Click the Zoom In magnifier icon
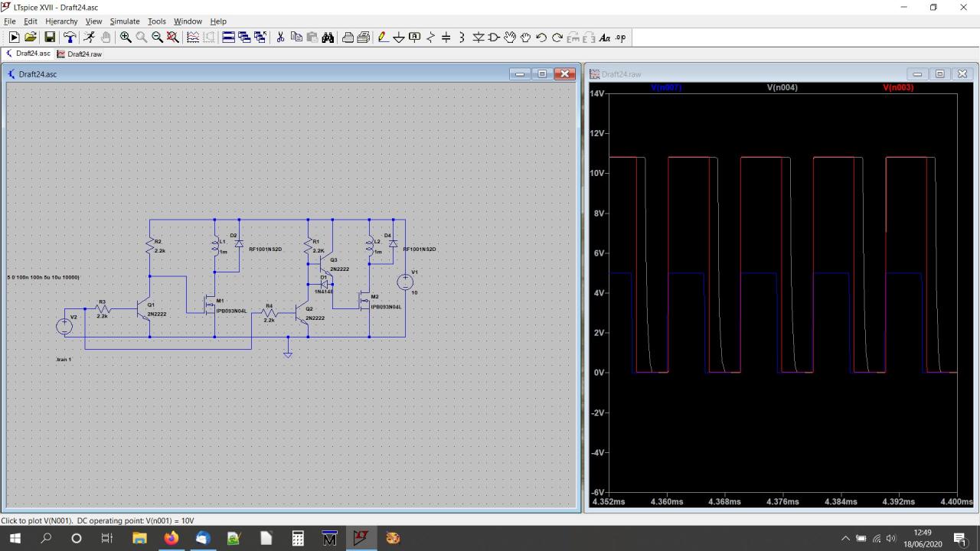The height and width of the screenshot is (551, 980). coord(126,37)
